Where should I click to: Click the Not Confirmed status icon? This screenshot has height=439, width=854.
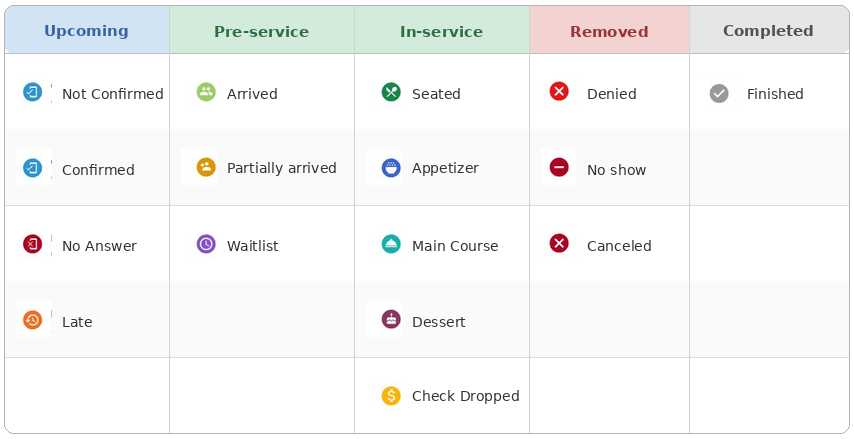click(x=33, y=93)
